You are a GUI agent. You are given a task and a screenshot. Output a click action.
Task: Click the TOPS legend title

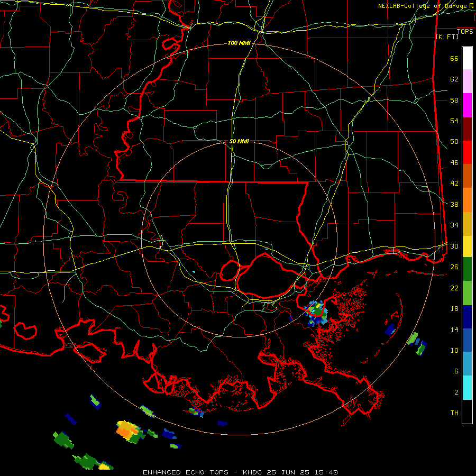[x=465, y=31]
